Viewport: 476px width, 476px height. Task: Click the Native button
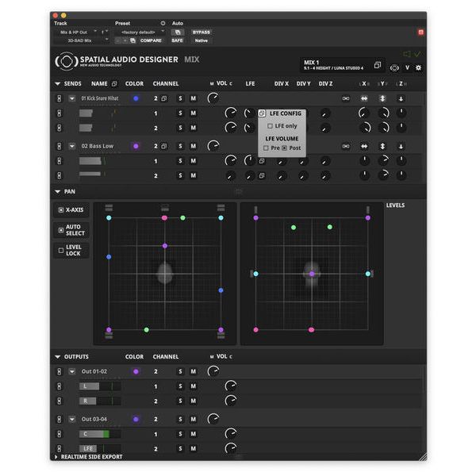point(201,40)
